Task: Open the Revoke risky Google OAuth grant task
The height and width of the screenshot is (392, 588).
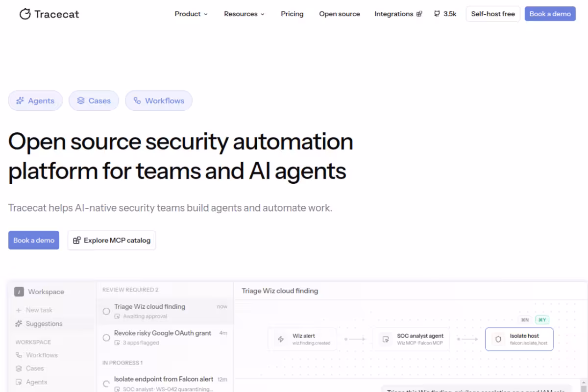Action: point(165,338)
